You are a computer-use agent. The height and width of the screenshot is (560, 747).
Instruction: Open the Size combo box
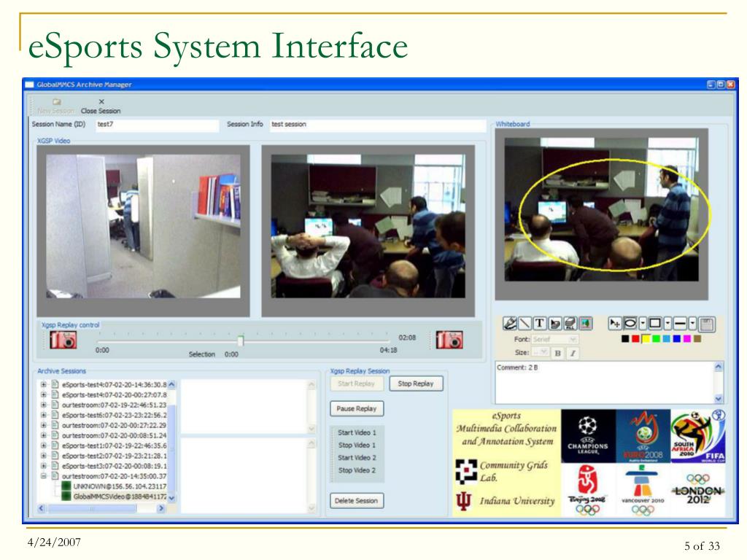540,352
